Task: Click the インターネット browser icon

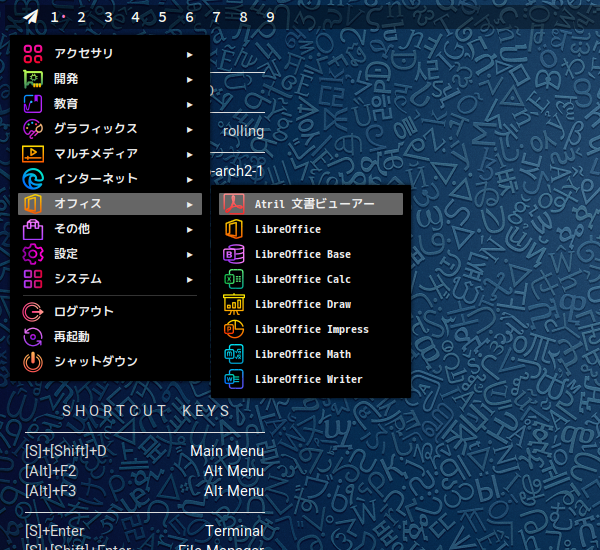Action: pos(33,179)
